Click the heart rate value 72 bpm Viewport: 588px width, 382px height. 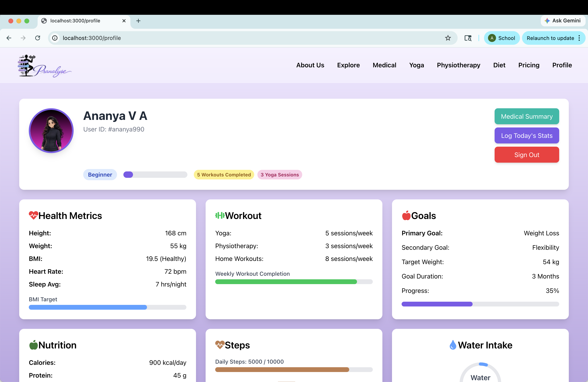point(175,272)
